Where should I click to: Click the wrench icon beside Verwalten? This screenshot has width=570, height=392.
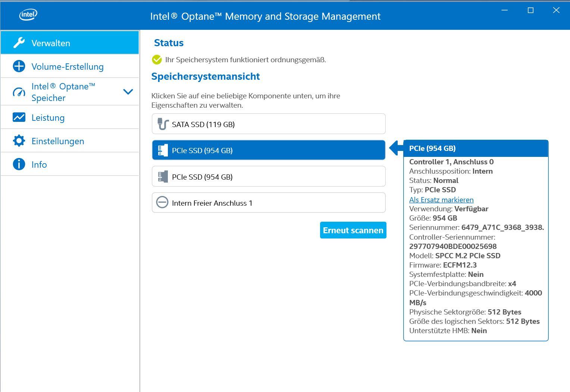click(x=19, y=43)
